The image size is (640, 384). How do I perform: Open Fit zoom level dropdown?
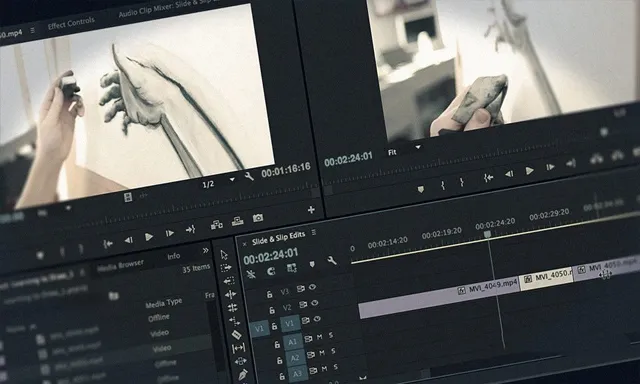point(405,150)
